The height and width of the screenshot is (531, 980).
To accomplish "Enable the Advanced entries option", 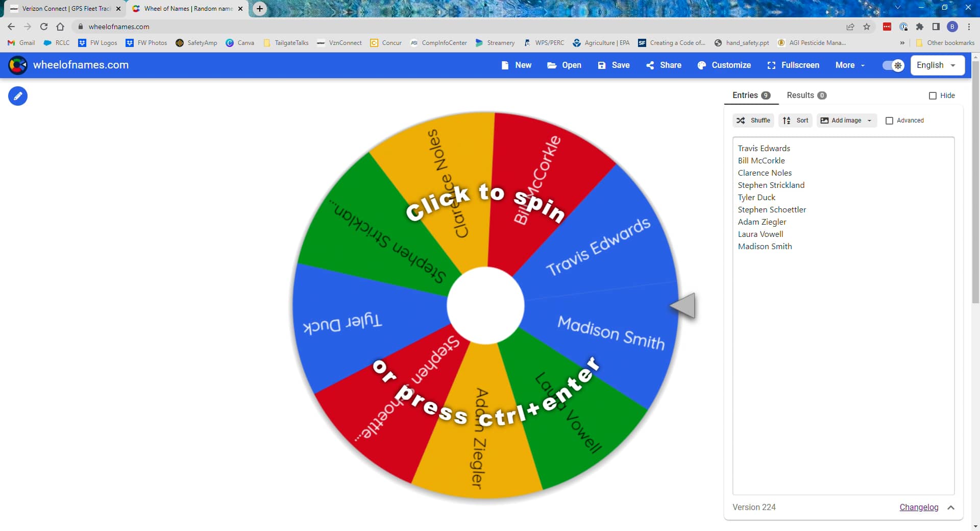I will (x=890, y=120).
